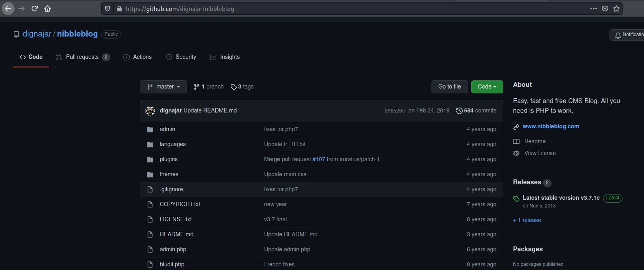The height and width of the screenshot is (270, 644).
Task: Click the padlock site security icon
Action: 119,9
